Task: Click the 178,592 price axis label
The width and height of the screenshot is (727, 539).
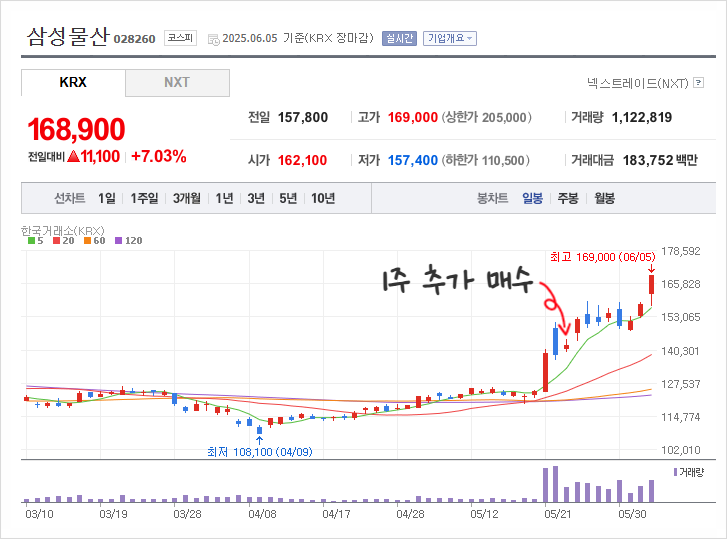Action: [681, 251]
